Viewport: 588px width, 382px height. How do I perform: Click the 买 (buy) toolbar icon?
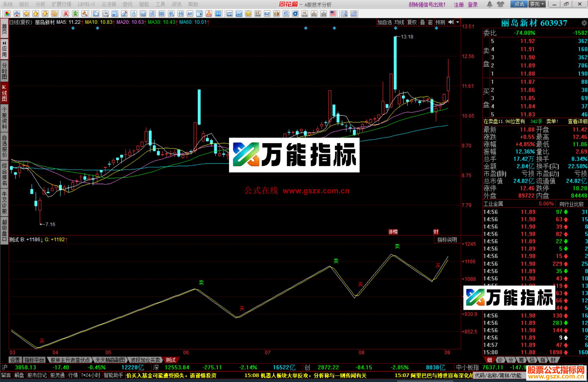[x=66, y=13]
